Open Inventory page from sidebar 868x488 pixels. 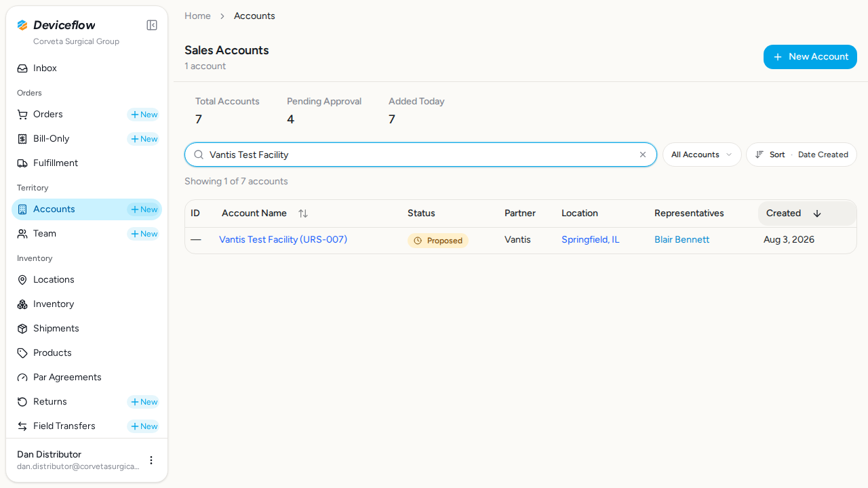click(87, 304)
